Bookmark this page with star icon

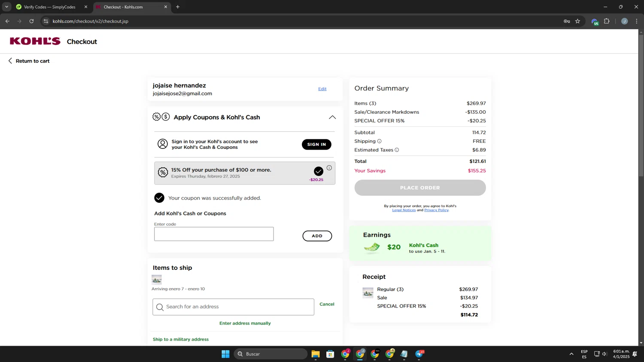click(577, 21)
